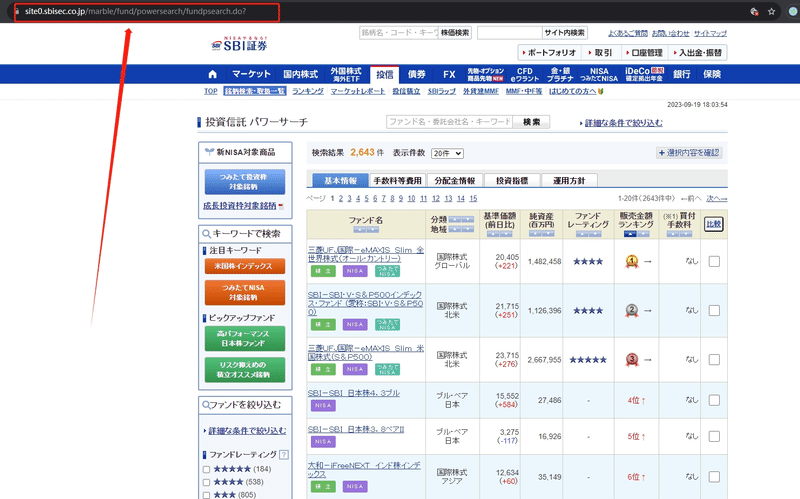Click the 比較 button in table header

(x=713, y=224)
